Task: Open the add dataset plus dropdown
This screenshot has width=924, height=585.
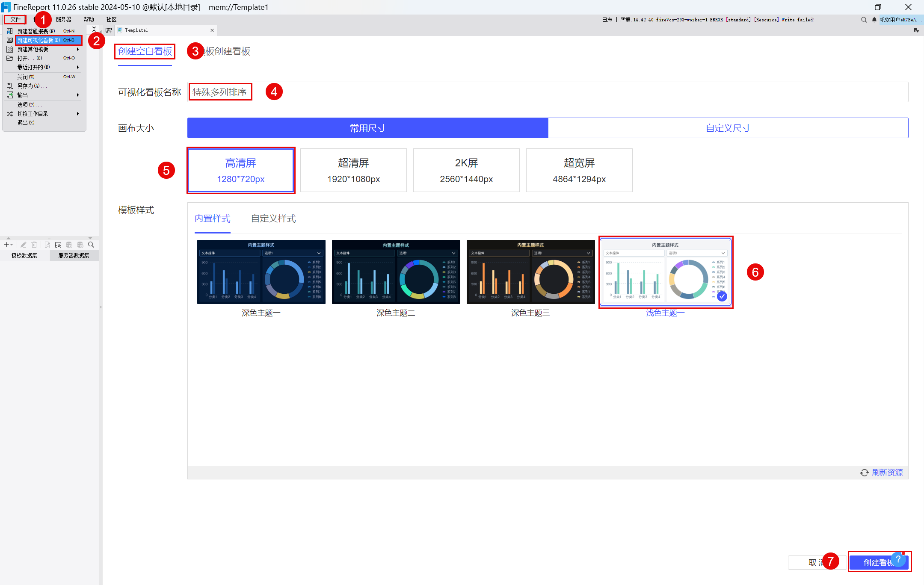Action: [x=8, y=245]
